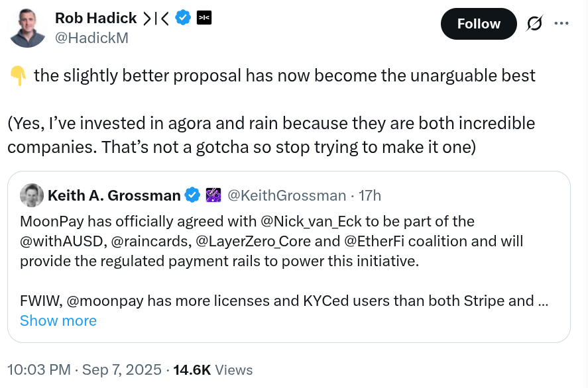The height and width of the screenshot is (388, 588).
Task: Open the @EtherFi mention
Action: tap(374, 241)
